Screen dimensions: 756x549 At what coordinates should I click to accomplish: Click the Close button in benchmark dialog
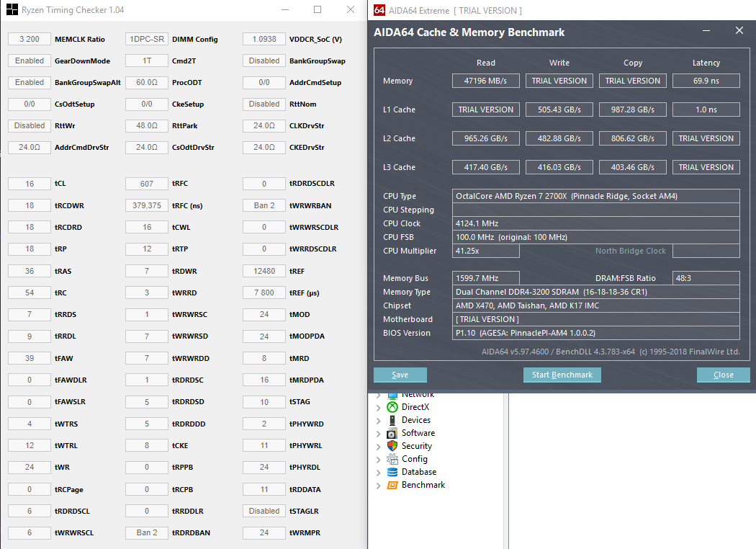pos(723,375)
